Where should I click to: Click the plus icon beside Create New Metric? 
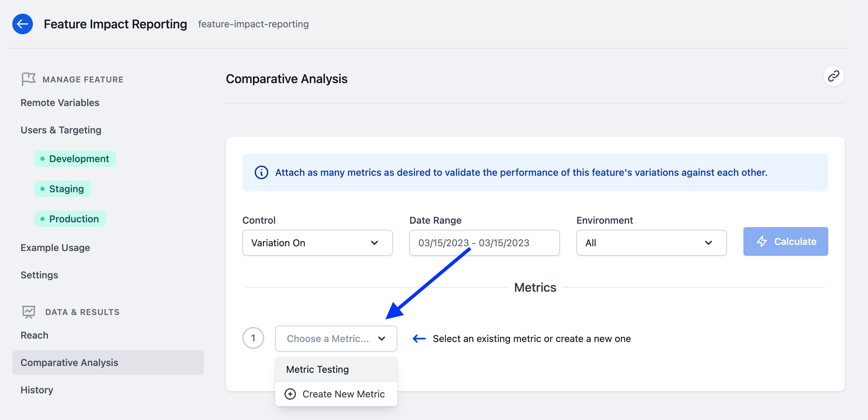click(x=290, y=394)
